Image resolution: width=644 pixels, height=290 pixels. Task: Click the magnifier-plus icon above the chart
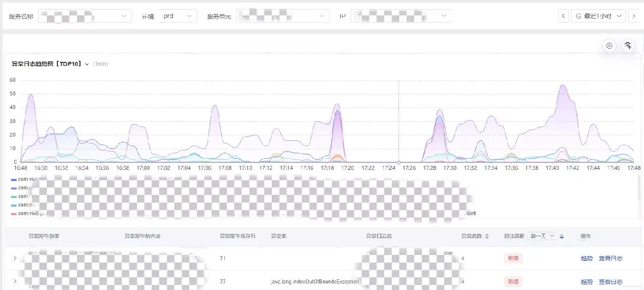[x=628, y=46]
